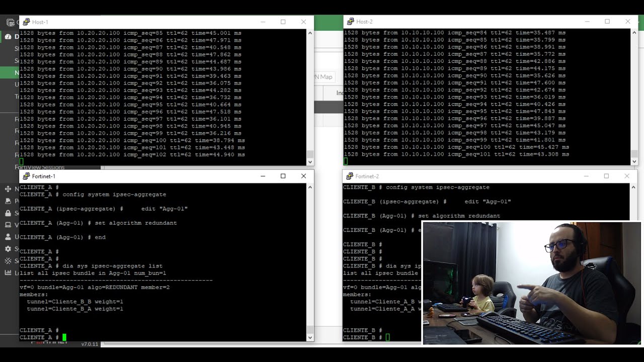Click 'config system ipsec-aggregate' line in Fortinet-2
644x362 pixels.
point(416,187)
